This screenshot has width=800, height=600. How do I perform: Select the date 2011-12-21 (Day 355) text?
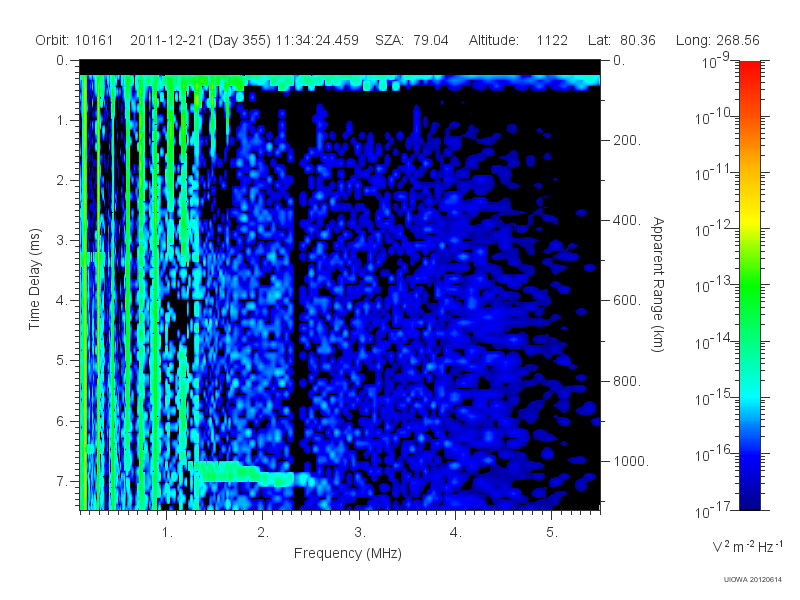click(201, 40)
